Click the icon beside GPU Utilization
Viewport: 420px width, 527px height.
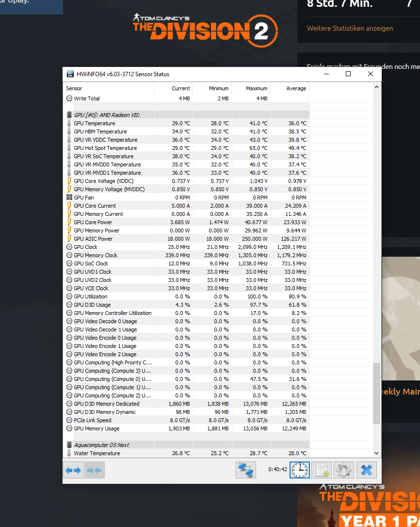tap(69, 296)
